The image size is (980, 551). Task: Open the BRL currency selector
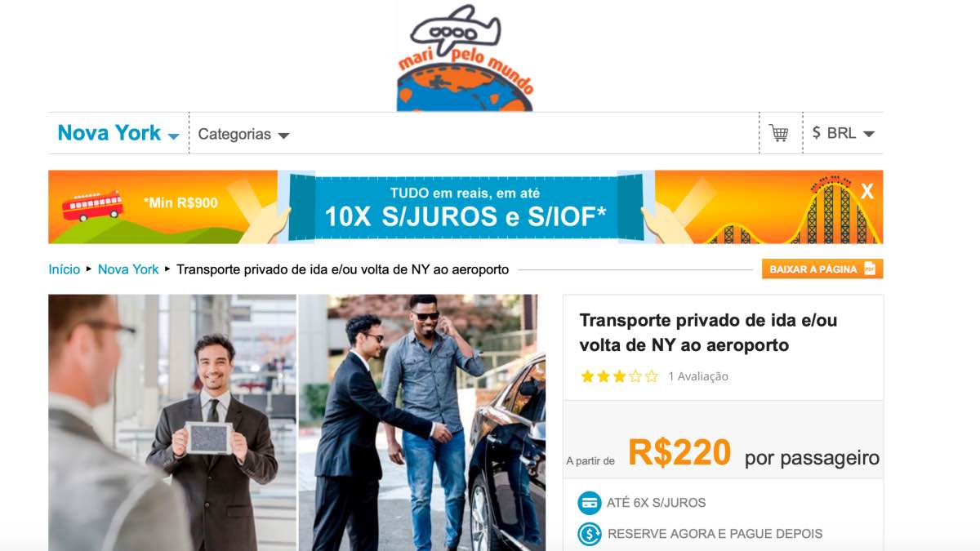tap(844, 133)
